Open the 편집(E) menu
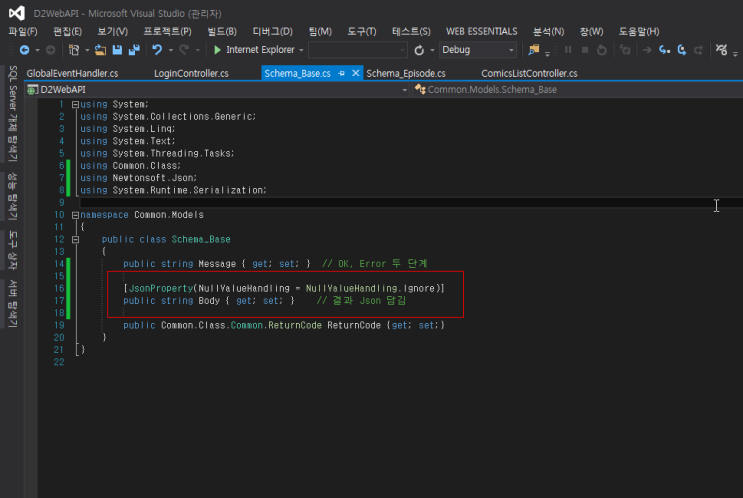Viewport: 743px width, 498px height. (x=67, y=32)
